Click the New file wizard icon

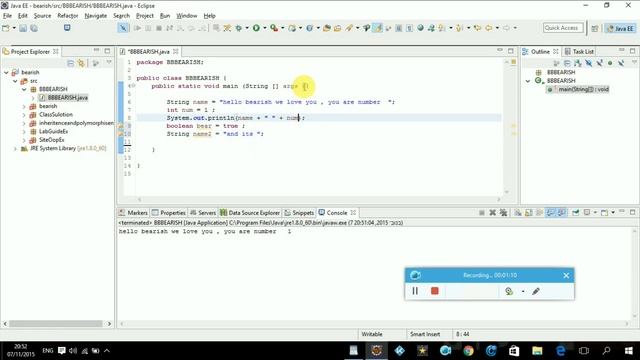[6, 28]
